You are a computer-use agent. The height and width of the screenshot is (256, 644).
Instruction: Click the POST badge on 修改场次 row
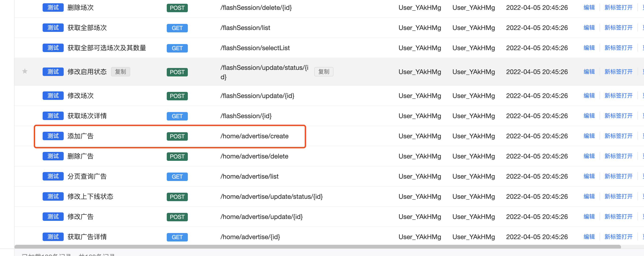[177, 96]
